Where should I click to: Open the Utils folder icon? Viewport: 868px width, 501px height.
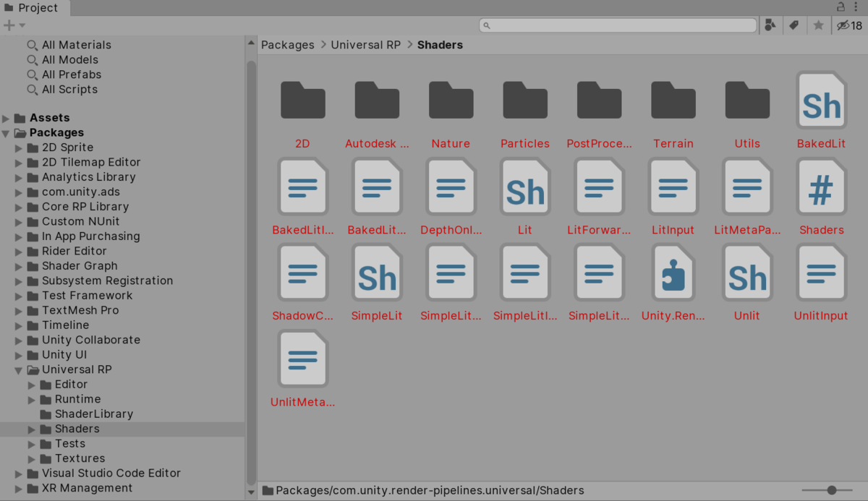[747, 100]
